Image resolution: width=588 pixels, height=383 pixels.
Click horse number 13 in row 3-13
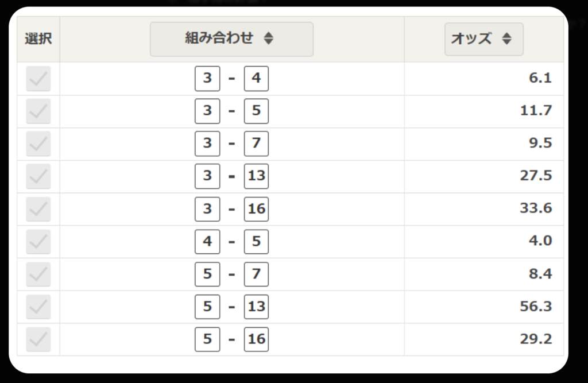256,176
